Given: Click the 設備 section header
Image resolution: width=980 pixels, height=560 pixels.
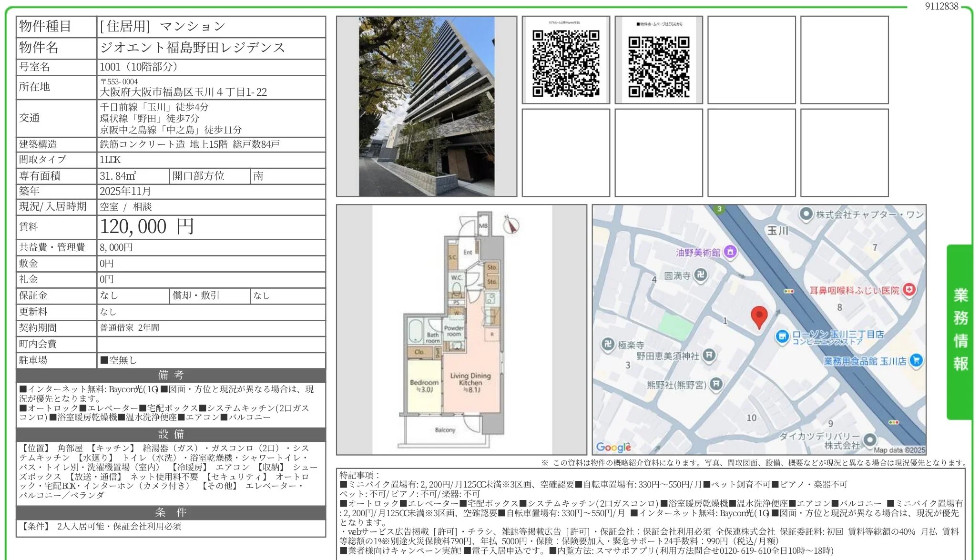Looking at the screenshot, I should click(x=171, y=434).
